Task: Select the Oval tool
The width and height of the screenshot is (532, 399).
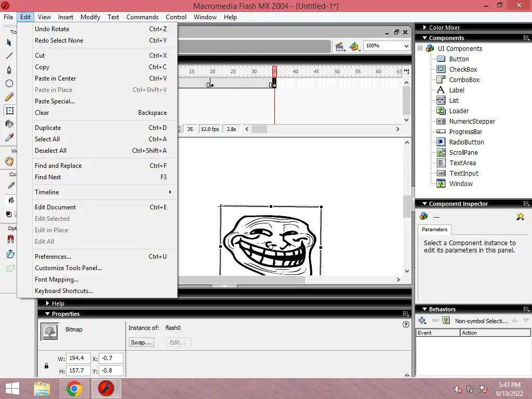Action: click(x=9, y=83)
